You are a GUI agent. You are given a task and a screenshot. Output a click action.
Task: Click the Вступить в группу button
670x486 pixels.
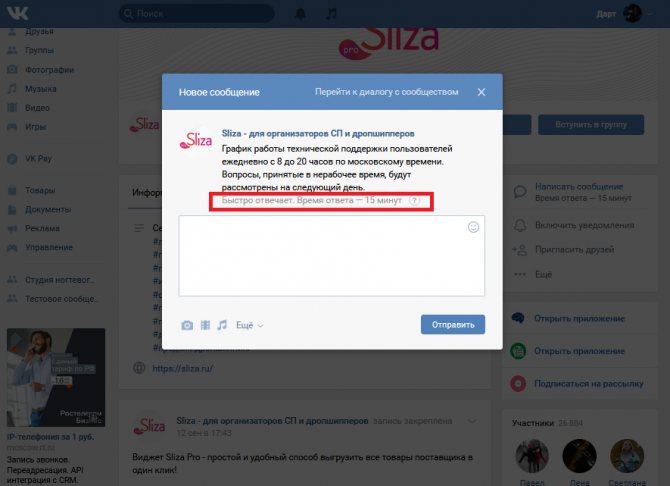coord(591,124)
